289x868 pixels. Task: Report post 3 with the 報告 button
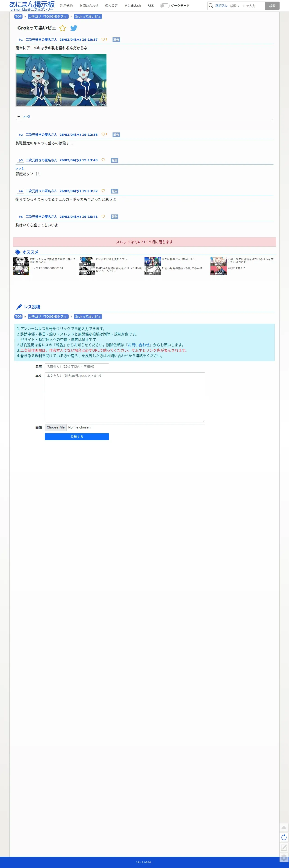point(115,160)
